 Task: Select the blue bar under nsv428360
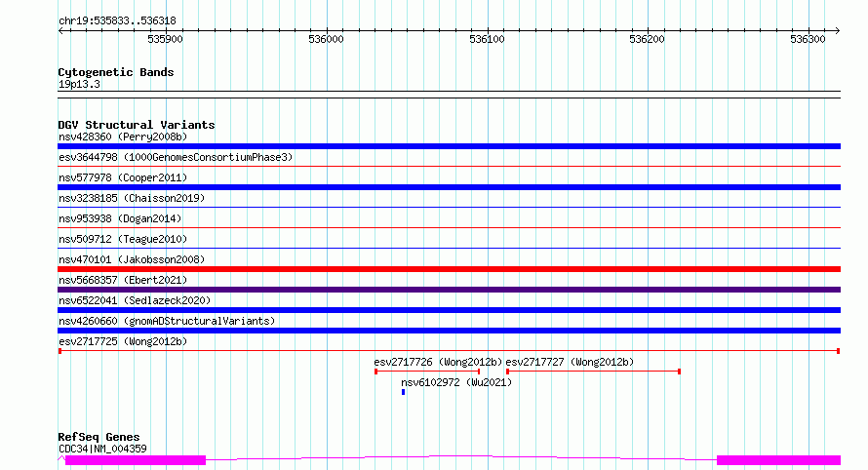tap(449, 146)
